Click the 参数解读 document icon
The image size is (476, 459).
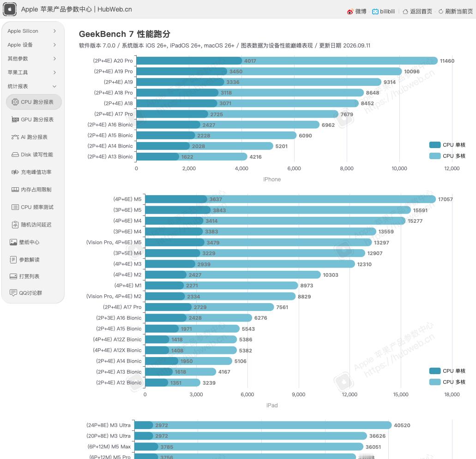coord(13,260)
